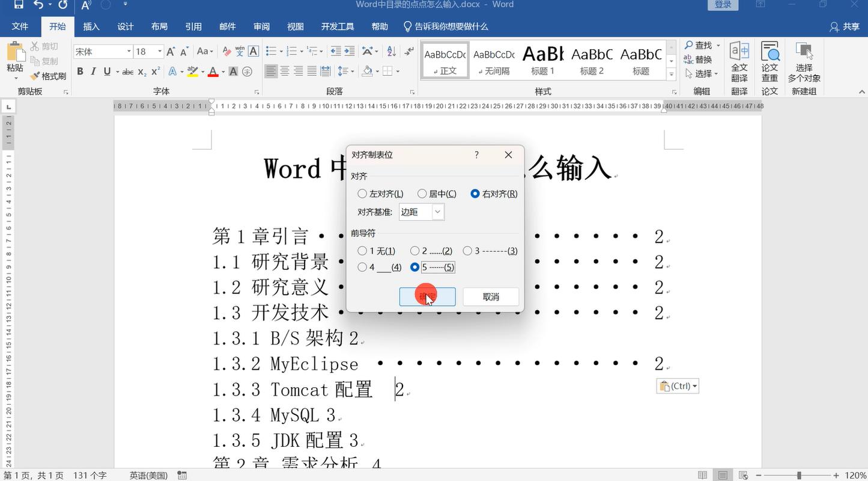Open the 文件 menu tab
This screenshot has height=481, width=868.
[x=20, y=26]
